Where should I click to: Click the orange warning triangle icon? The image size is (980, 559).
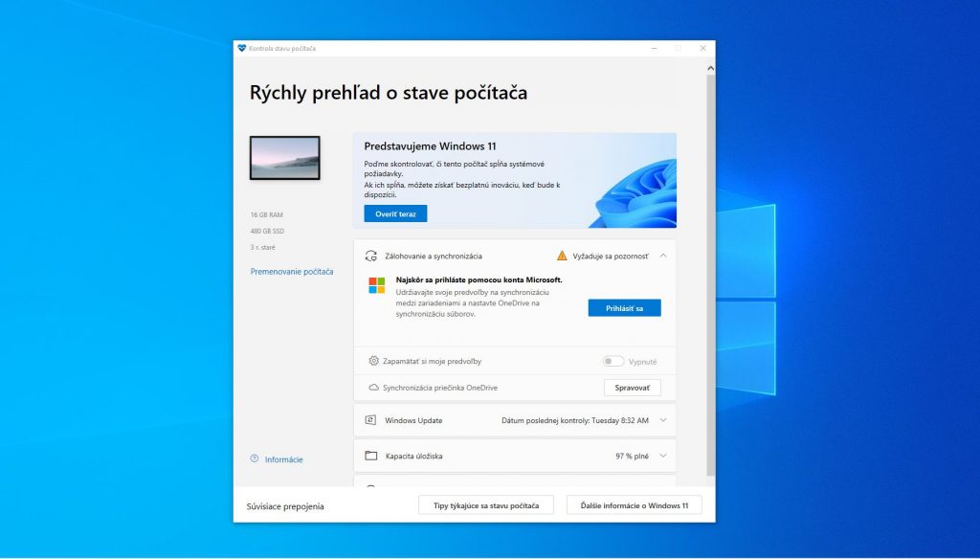(x=562, y=256)
